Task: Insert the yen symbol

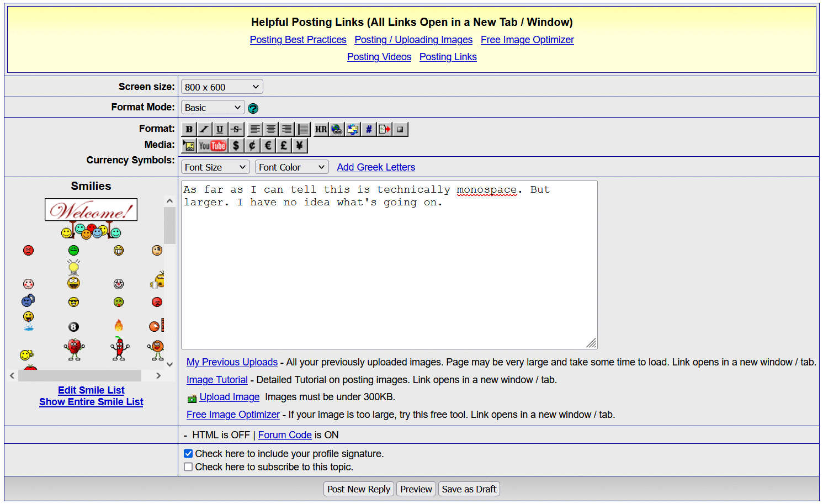Action: tap(300, 146)
